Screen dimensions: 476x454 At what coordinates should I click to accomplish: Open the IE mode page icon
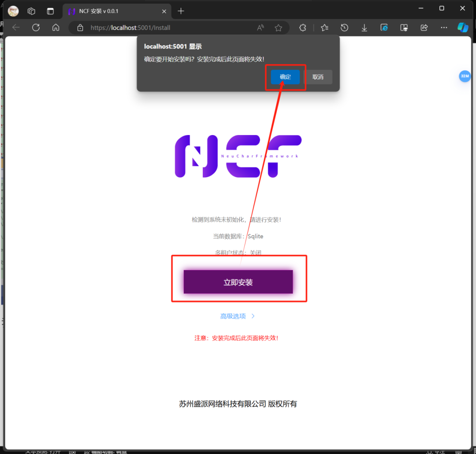pos(384,28)
